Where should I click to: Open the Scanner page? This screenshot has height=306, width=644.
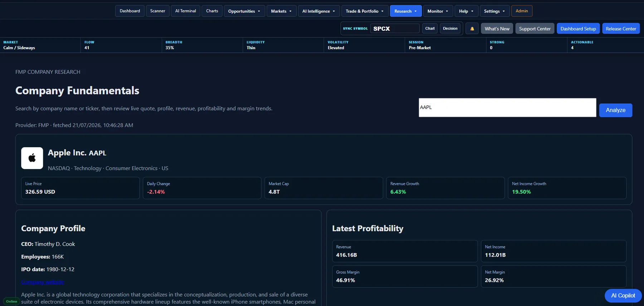pyautogui.click(x=158, y=11)
